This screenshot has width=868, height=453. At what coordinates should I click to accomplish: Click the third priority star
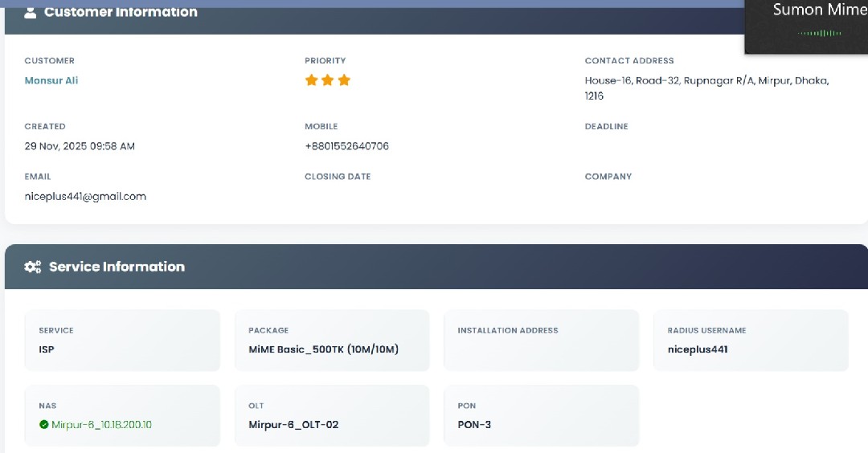coord(344,80)
